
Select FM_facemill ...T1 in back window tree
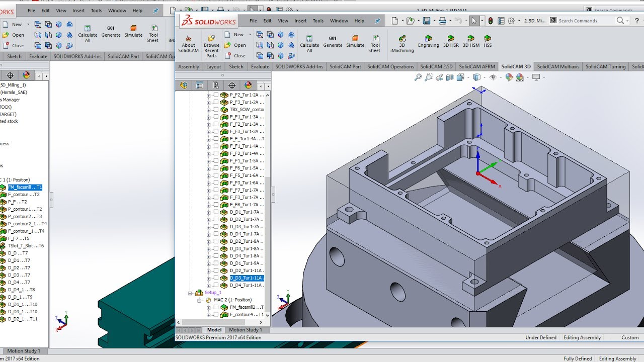pos(25,187)
